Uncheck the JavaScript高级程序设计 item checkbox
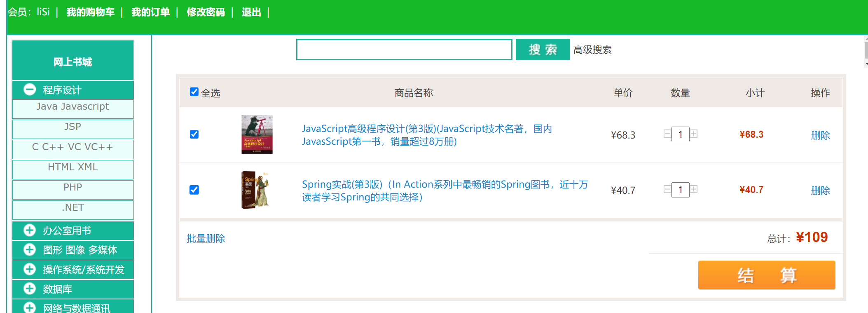 coord(194,134)
